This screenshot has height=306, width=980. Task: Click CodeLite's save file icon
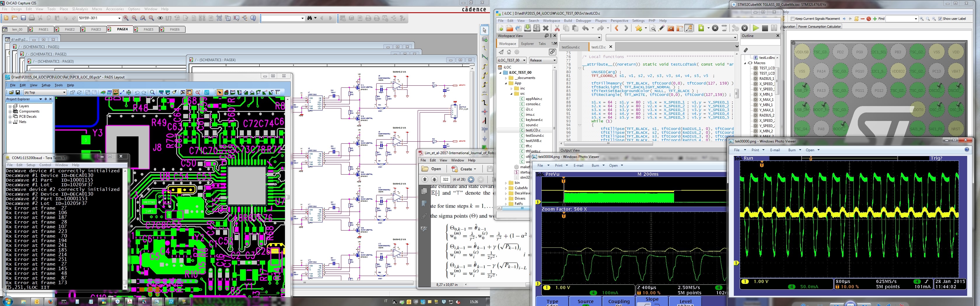click(x=528, y=28)
